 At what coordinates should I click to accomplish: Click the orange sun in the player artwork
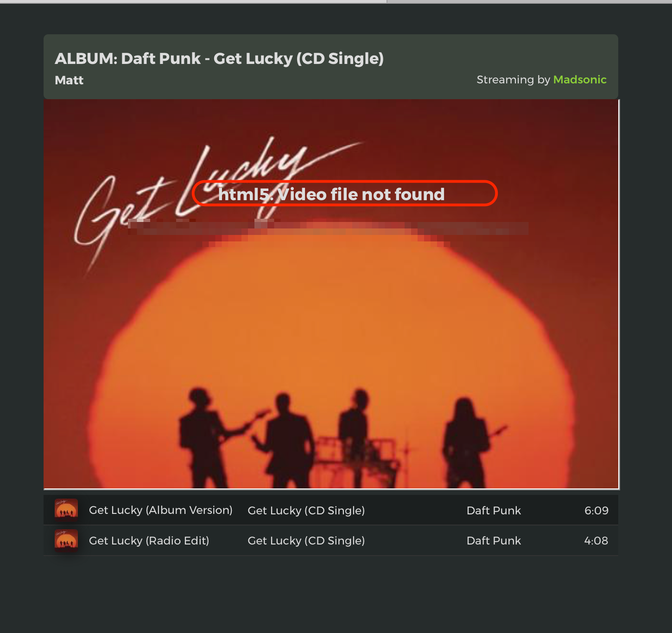(331, 334)
